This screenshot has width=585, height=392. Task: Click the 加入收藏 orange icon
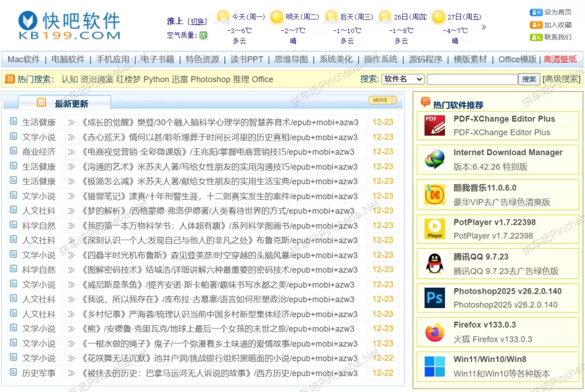pyautogui.click(x=536, y=25)
